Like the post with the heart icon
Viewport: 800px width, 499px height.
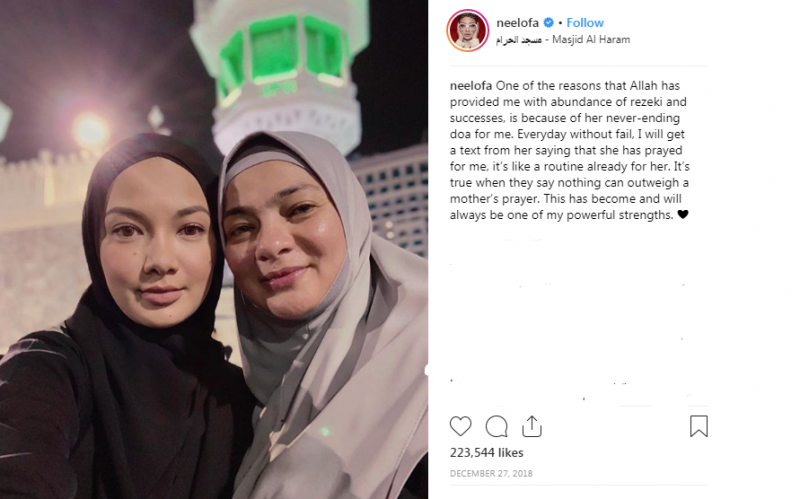460,426
